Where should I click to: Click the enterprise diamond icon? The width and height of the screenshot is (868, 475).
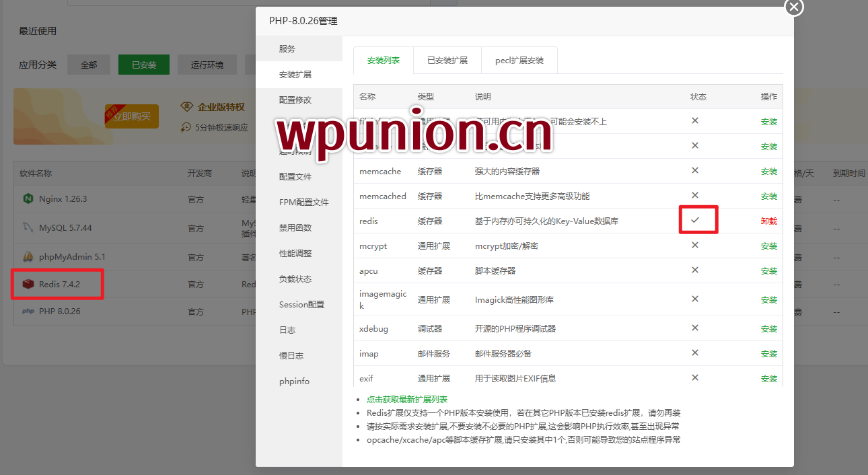pyautogui.click(x=187, y=107)
